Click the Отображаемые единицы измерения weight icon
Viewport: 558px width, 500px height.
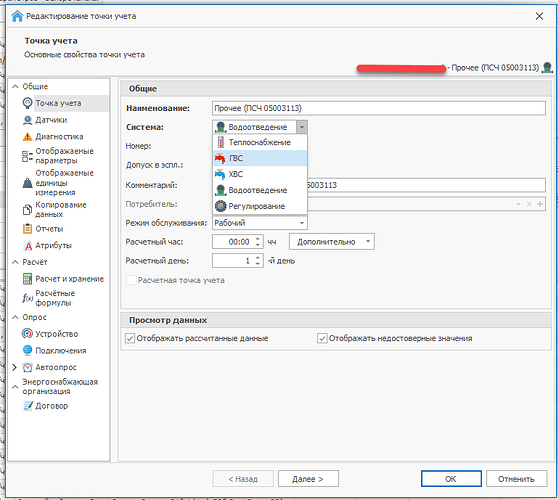tap(27, 183)
